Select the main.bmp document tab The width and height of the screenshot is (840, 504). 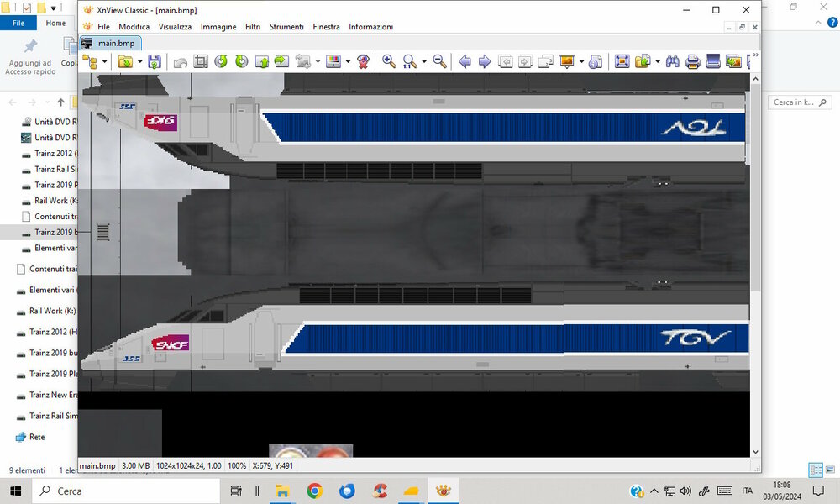pyautogui.click(x=111, y=43)
